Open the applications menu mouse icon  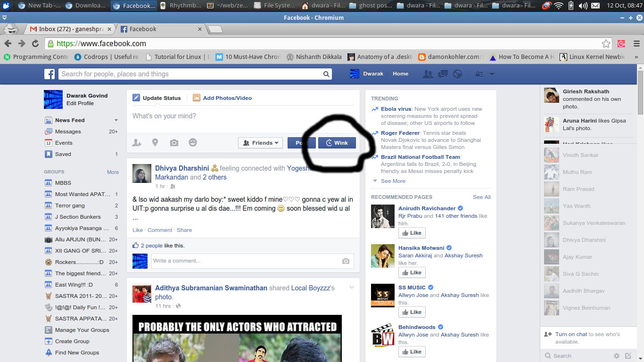tap(7, 6)
